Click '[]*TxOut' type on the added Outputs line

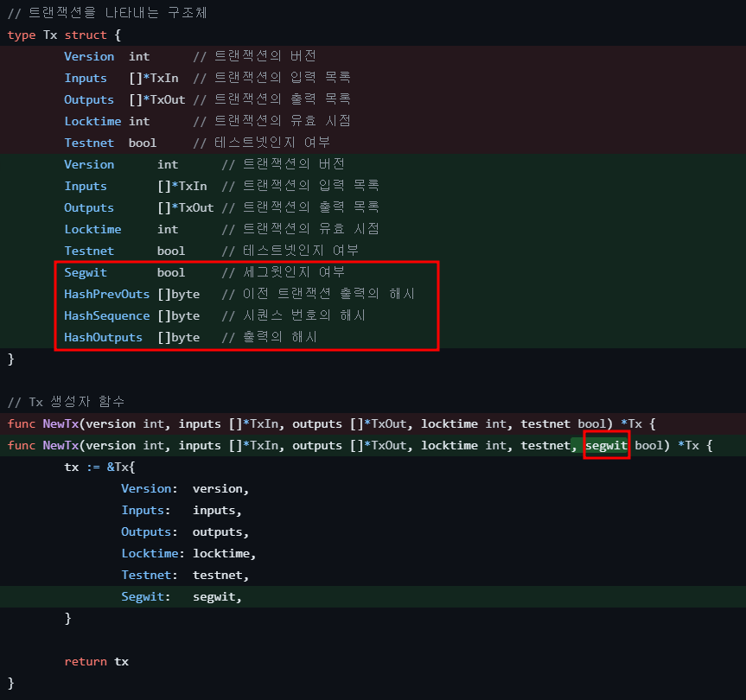[186, 207]
